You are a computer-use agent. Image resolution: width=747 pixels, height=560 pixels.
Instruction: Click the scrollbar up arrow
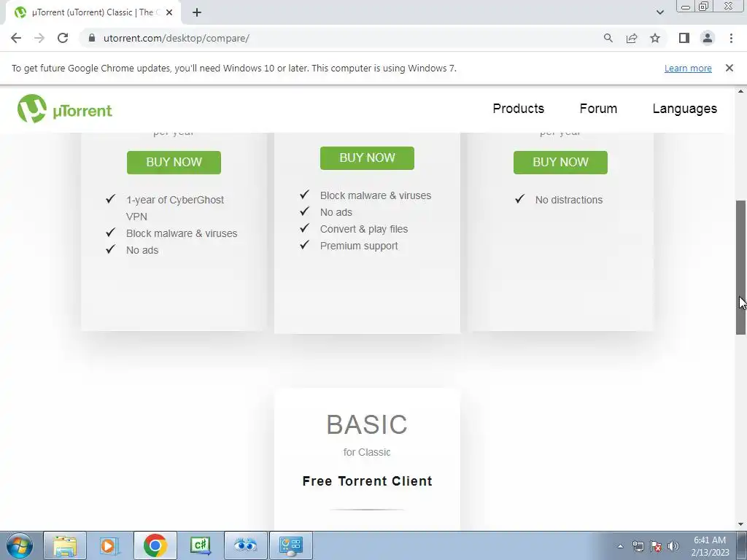tap(740, 91)
